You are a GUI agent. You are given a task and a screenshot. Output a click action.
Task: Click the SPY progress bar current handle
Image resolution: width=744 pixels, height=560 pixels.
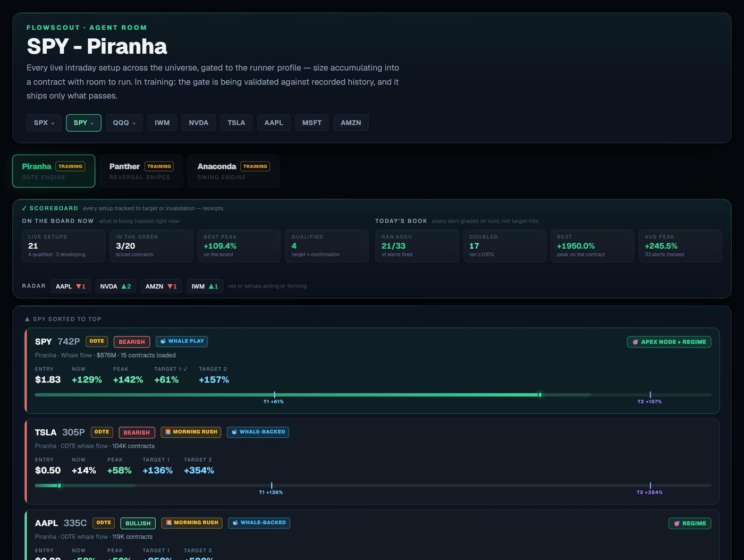point(540,395)
